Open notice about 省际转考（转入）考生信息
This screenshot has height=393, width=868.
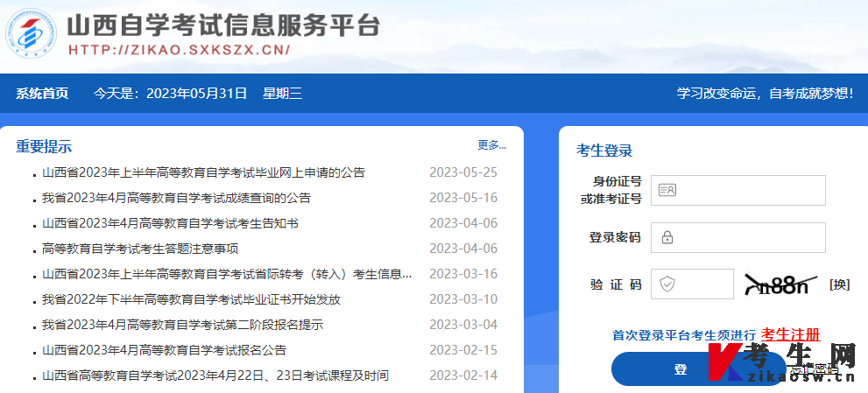(x=227, y=274)
